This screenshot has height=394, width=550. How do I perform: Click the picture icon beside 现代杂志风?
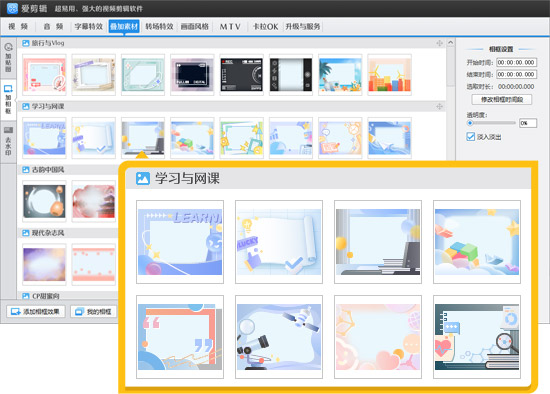[26, 233]
